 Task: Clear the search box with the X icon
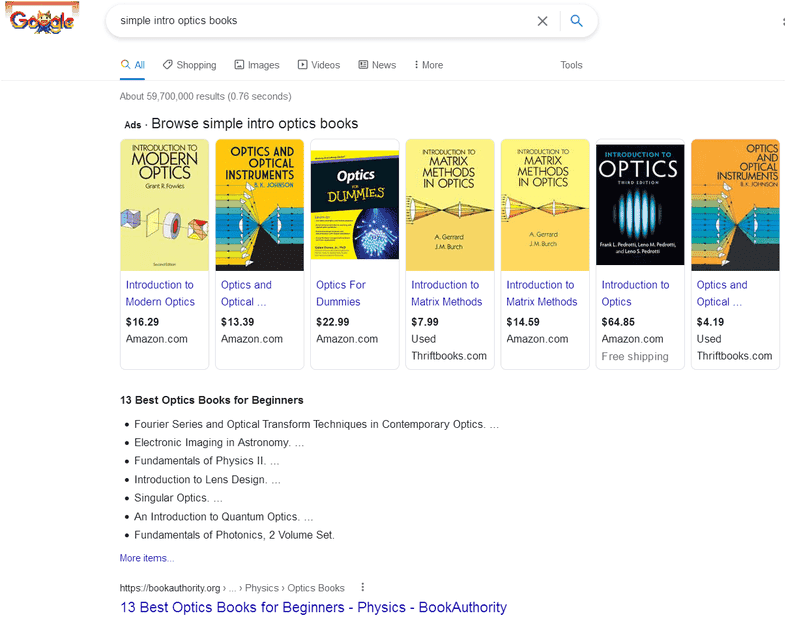point(542,21)
